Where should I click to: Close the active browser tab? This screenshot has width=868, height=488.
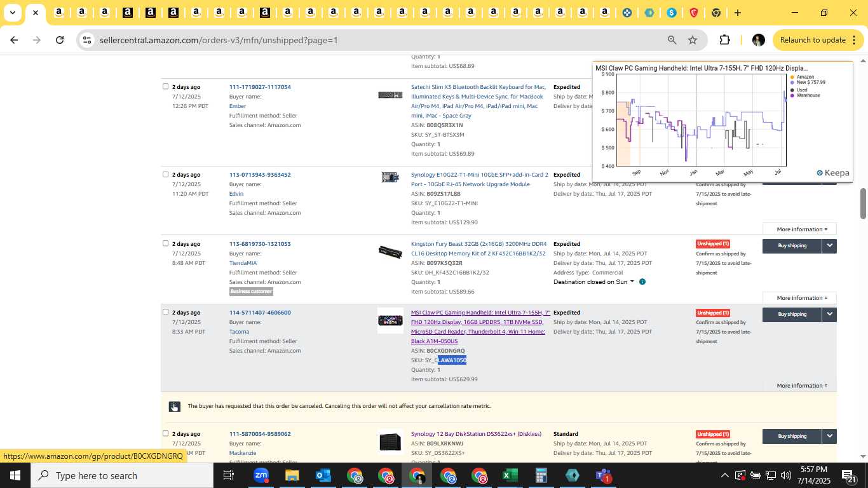click(36, 13)
